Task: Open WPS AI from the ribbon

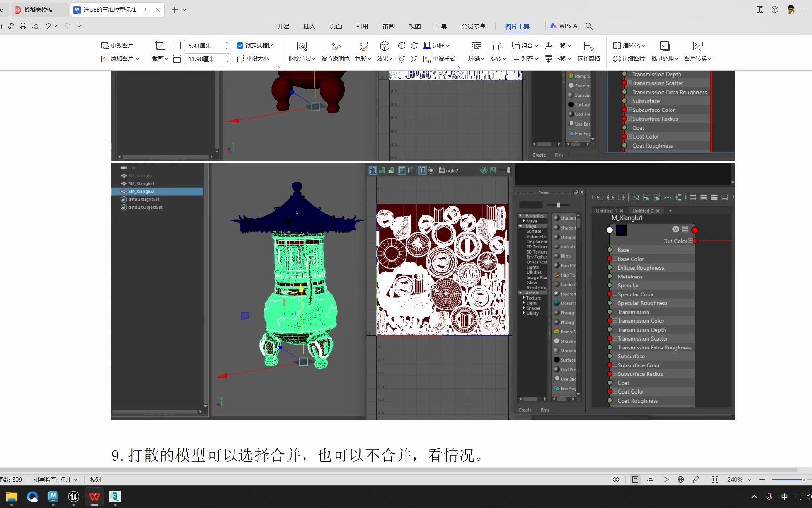Action: click(564, 26)
